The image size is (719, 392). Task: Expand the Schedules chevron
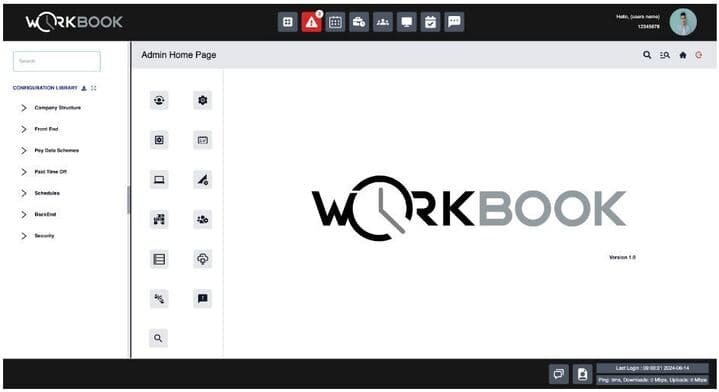[24, 193]
